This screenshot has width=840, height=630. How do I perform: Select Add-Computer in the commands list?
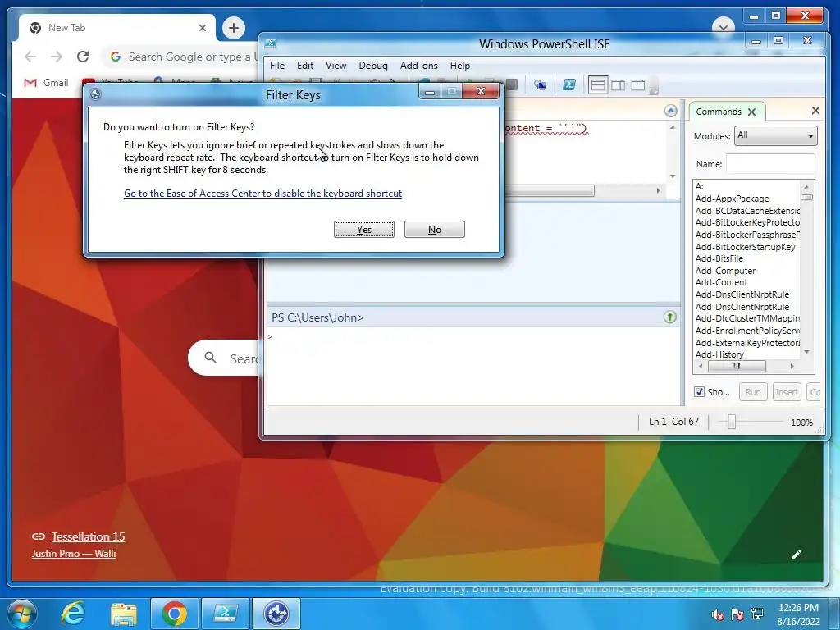pyautogui.click(x=725, y=271)
